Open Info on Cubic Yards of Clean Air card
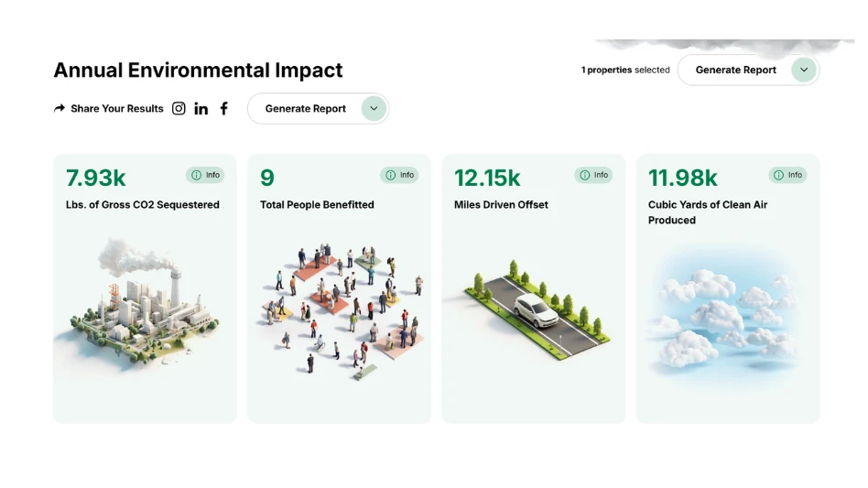The image size is (868, 488). pos(787,175)
